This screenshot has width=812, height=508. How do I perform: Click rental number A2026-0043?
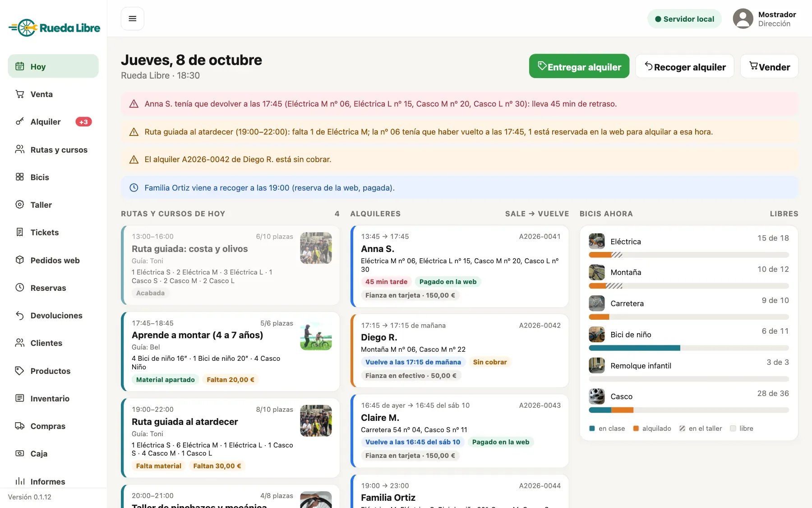tap(540, 405)
